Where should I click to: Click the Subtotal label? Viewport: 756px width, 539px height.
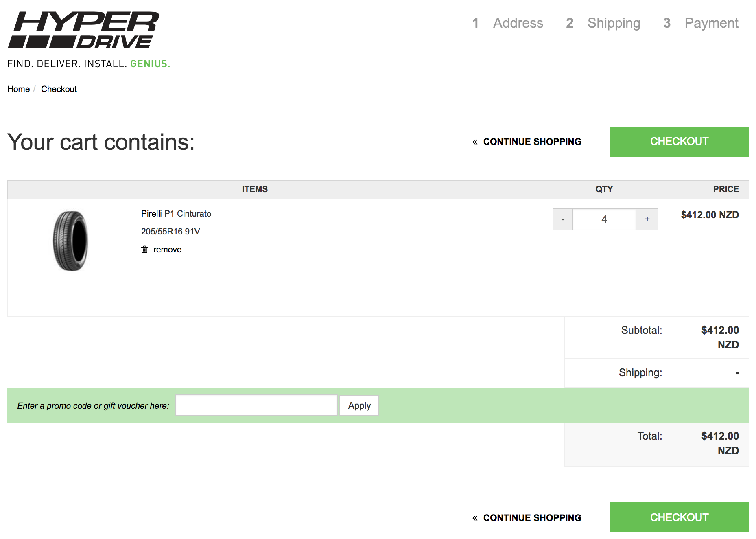(642, 330)
